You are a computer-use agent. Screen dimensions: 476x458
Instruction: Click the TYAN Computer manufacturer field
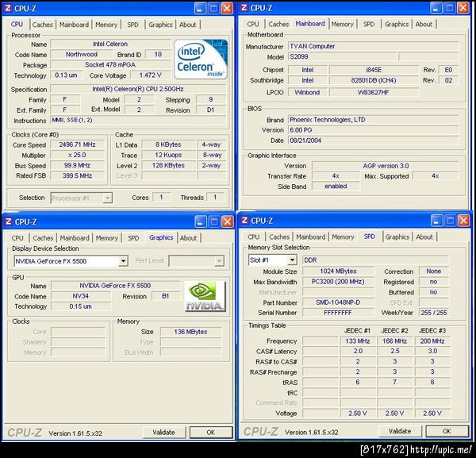373,46
